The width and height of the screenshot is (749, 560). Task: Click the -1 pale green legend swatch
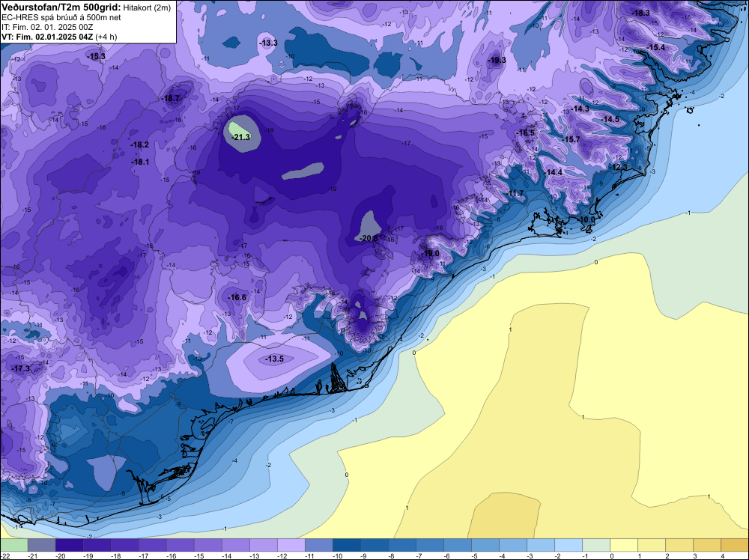(596, 545)
